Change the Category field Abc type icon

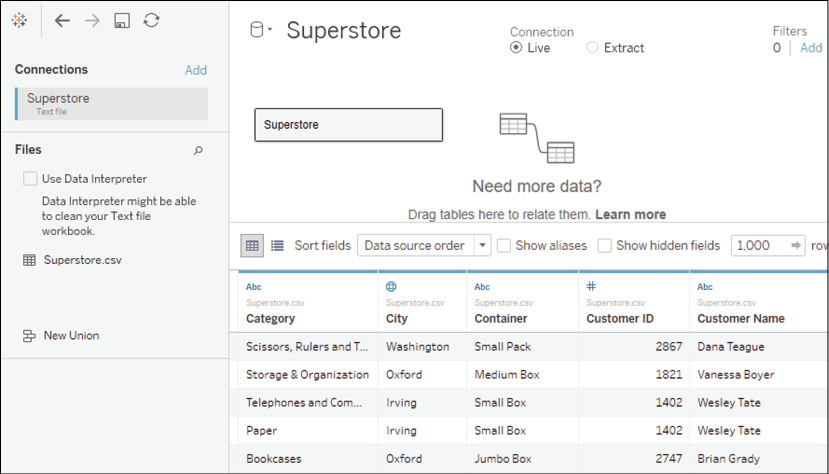point(254,286)
